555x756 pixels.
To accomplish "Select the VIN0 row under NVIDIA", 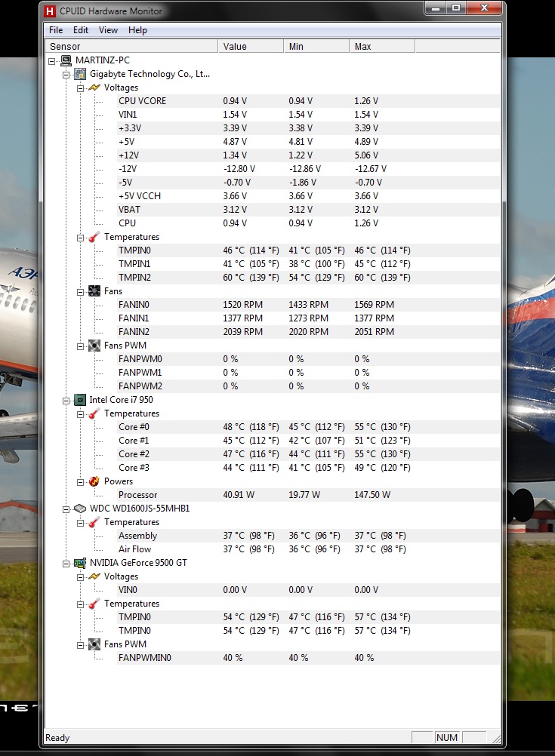I will tap(308, 590).
